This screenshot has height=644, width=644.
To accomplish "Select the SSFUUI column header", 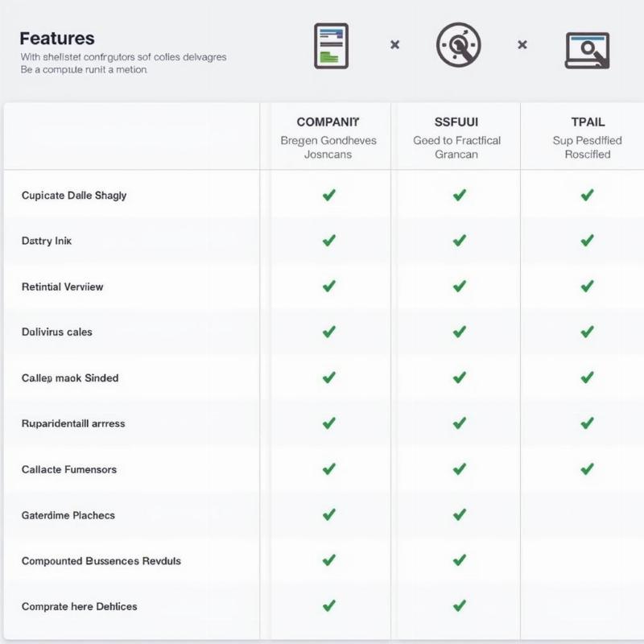I will coord(456,122).
